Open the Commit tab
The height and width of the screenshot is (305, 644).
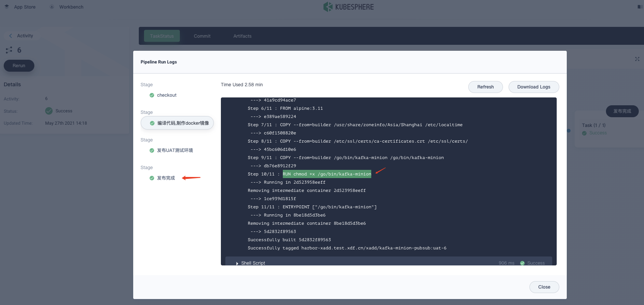(202, 36)
